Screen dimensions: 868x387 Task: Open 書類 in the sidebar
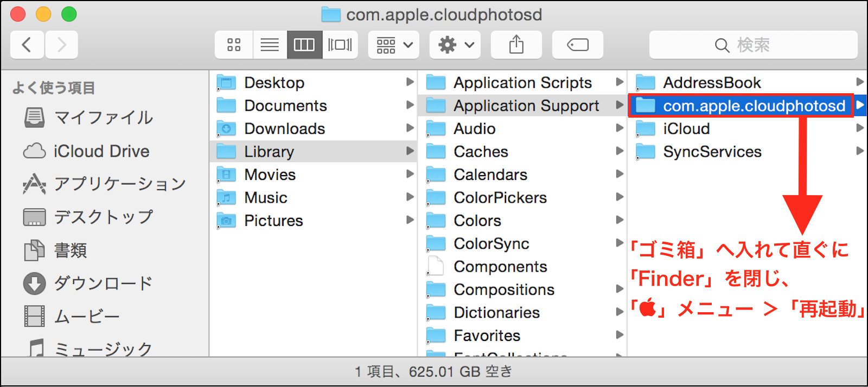55,250
